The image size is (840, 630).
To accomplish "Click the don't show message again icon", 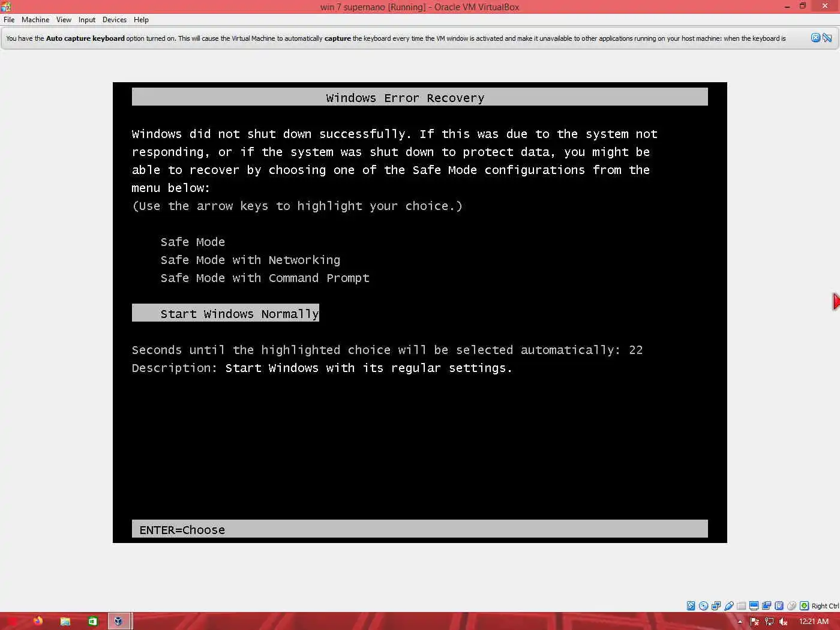I will [x=827, y=38].
